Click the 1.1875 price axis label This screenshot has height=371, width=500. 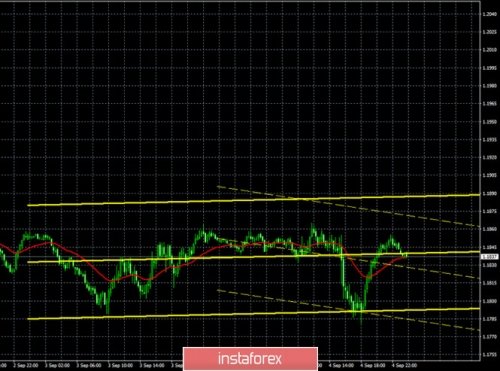[490, 211]
